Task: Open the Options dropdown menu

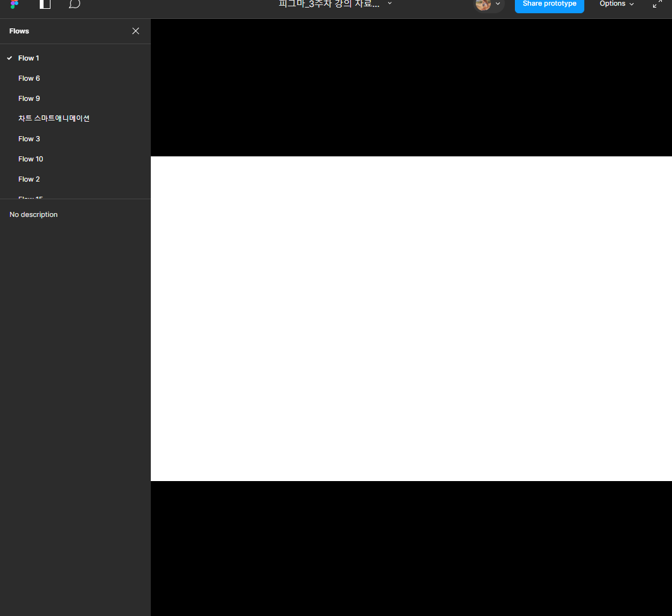Action: pos(616,3)
